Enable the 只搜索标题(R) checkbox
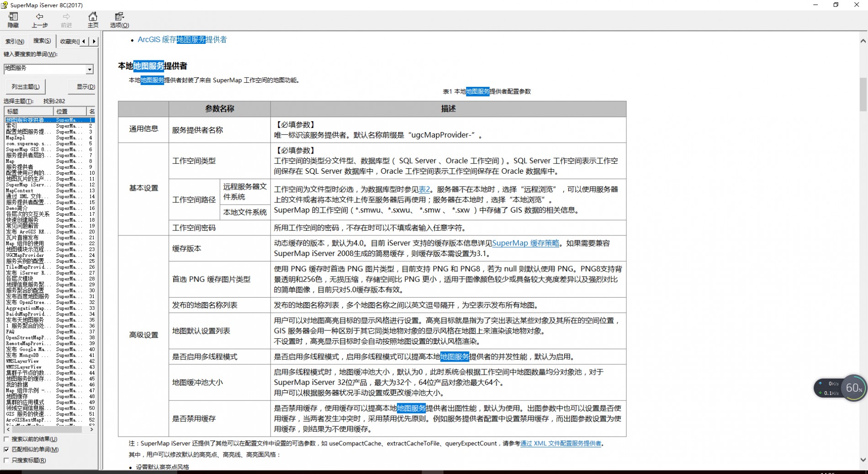Screen dimensions: 868x474 pyautogui.click(x=6, y=460)
